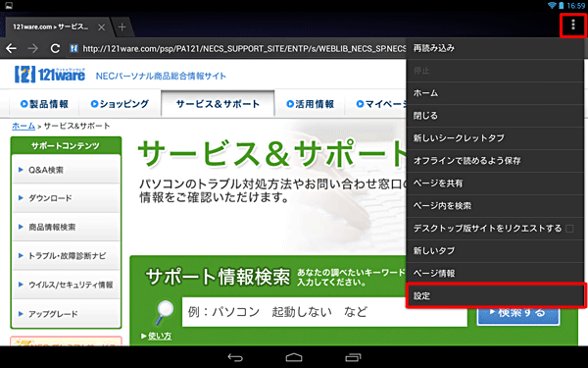The height and width of the screenshot is (368, 588).
Task: Open the three-dot browser overflow menu
Action: pos(572,26)
